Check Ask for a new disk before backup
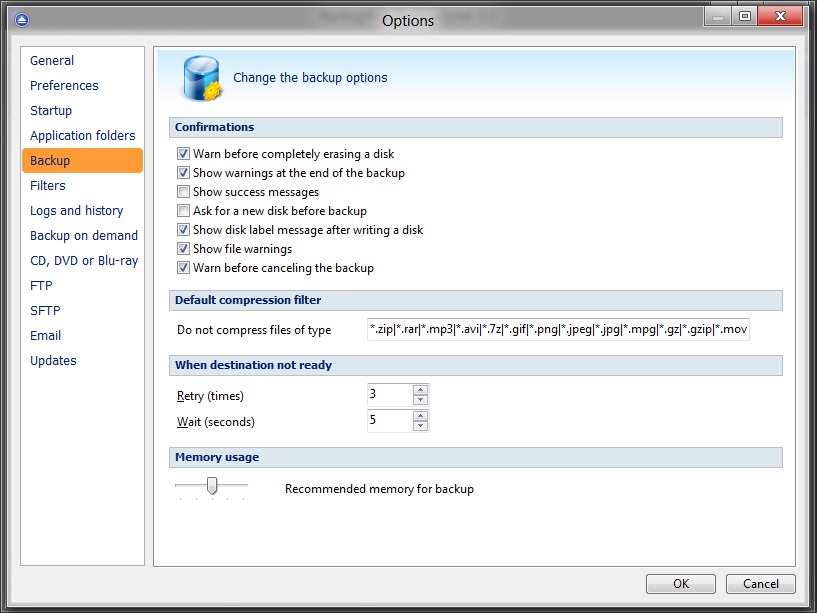The width and height of the screenshot is (817, 613). (x=183, y=211)
